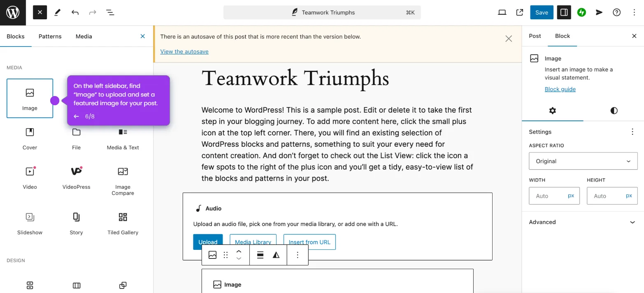
Task: Open the Aspect Ratio dropdown
Action: tap(583, 161)
